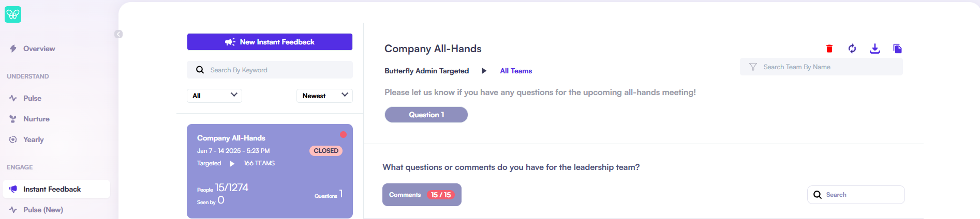
Task: Open the All filter dropdown
Action: pyautogui.click(x=214, y=96)
